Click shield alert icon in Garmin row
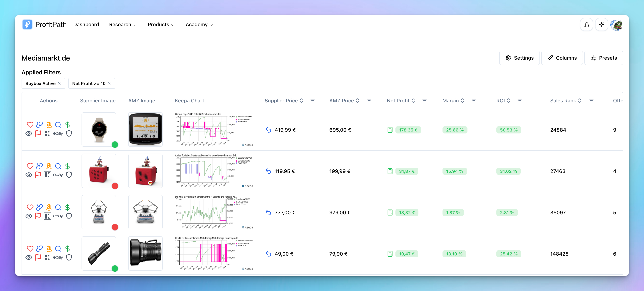 69,133
